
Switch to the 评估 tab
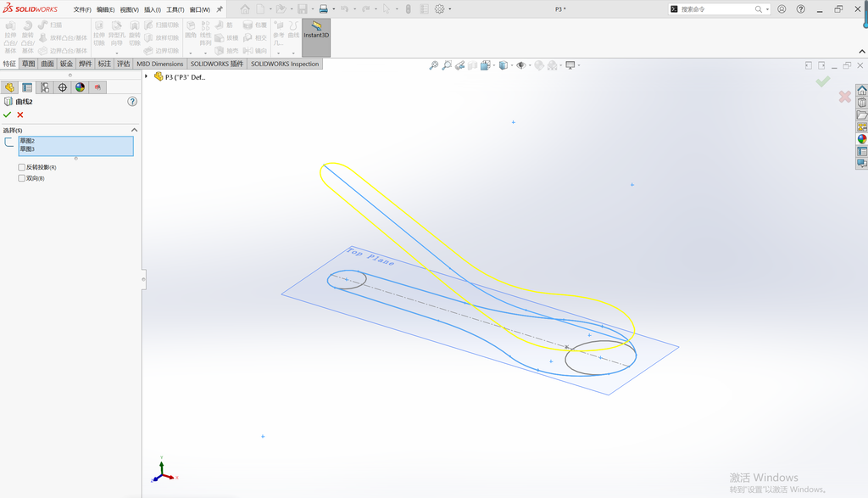(123, 64)
